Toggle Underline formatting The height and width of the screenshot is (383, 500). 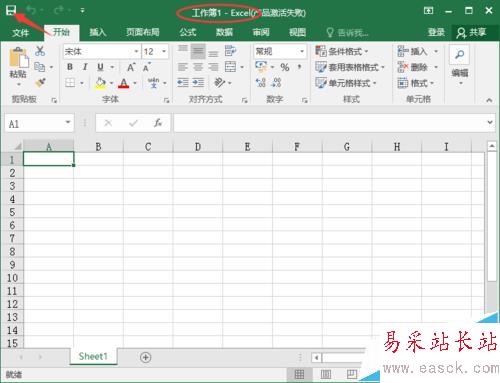point(100,67)
